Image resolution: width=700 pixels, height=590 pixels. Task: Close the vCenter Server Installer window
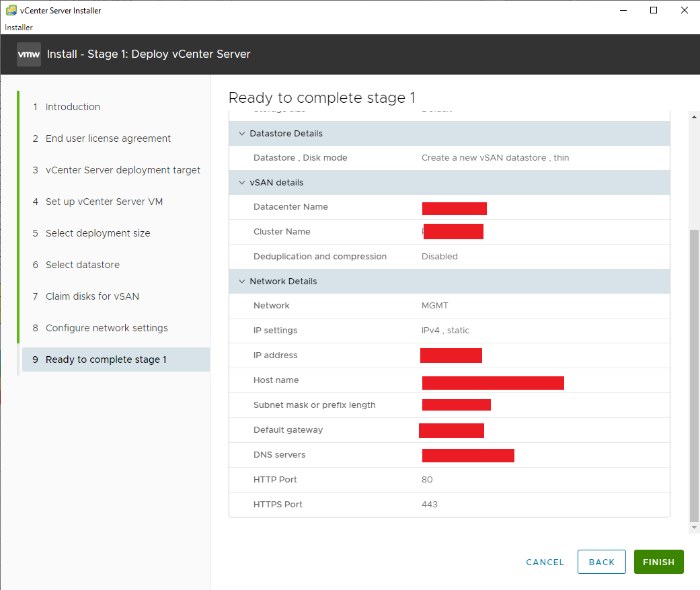tap(684, 10)
